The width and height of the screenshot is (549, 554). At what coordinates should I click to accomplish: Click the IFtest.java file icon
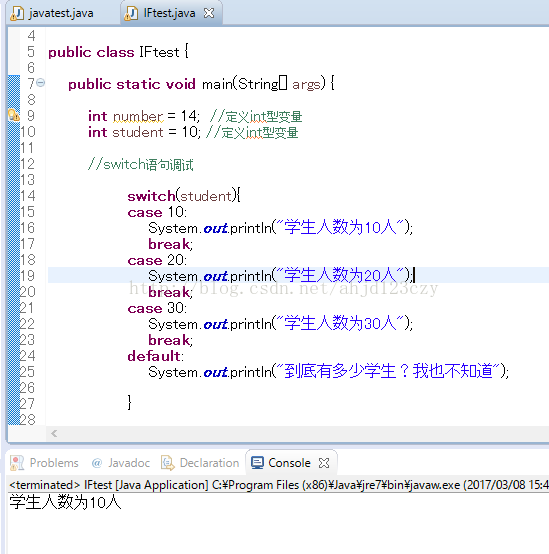131,14
